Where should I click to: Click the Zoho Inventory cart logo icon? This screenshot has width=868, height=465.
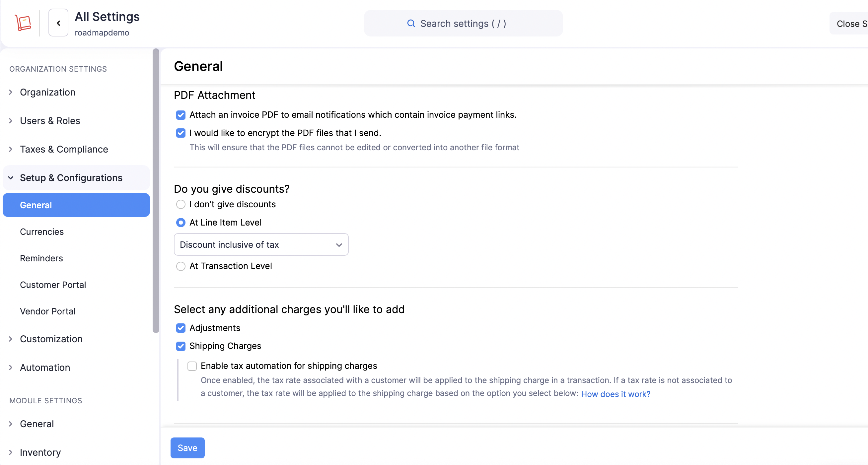coord(23,23)
